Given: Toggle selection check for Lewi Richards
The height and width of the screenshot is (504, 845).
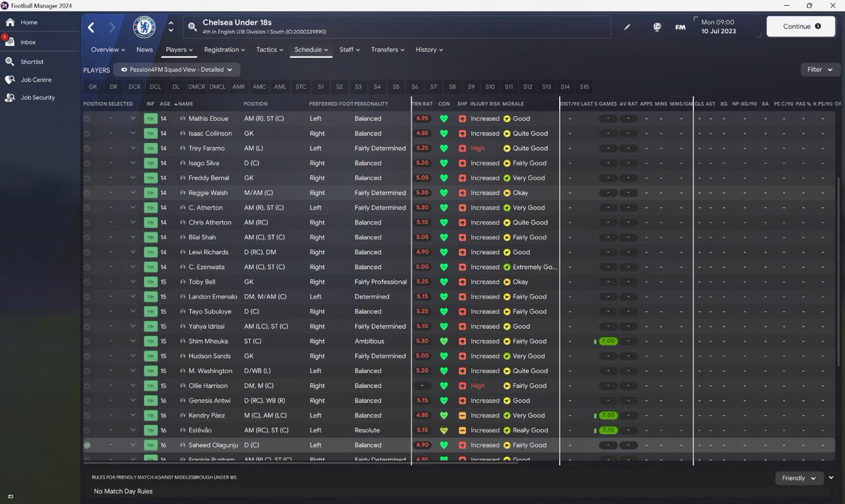Looking at the screenshot, I should [x=87, y=252].
